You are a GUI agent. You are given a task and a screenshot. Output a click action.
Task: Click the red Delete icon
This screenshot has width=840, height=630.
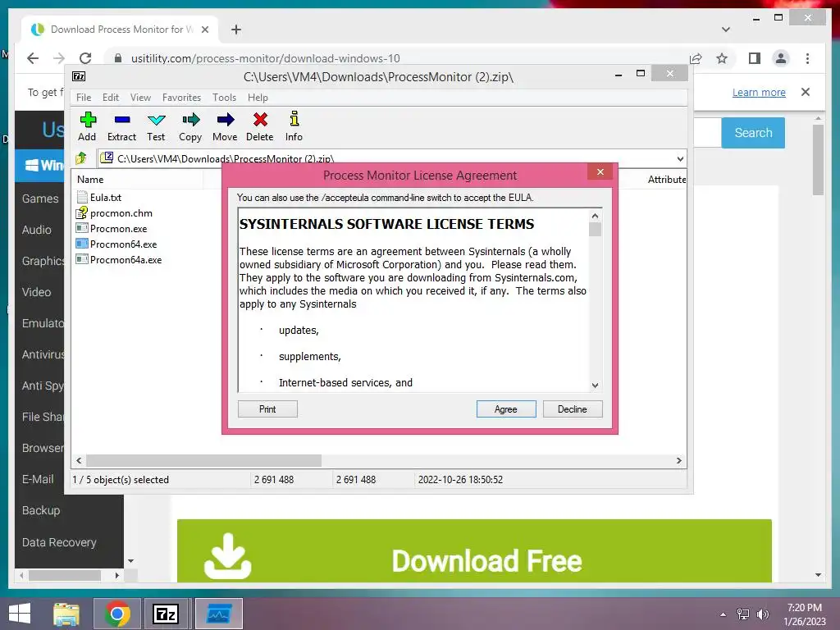coord(260,126)
